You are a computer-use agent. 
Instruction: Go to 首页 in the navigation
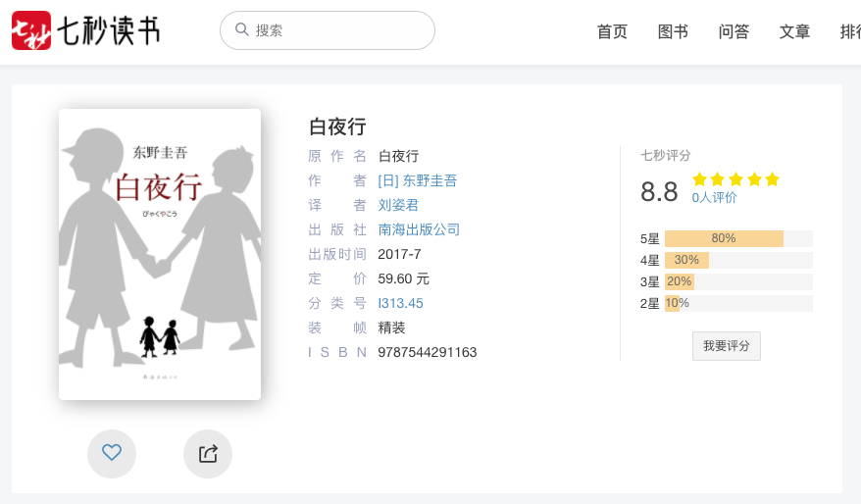pyautogui.click(x=612, y=31)
